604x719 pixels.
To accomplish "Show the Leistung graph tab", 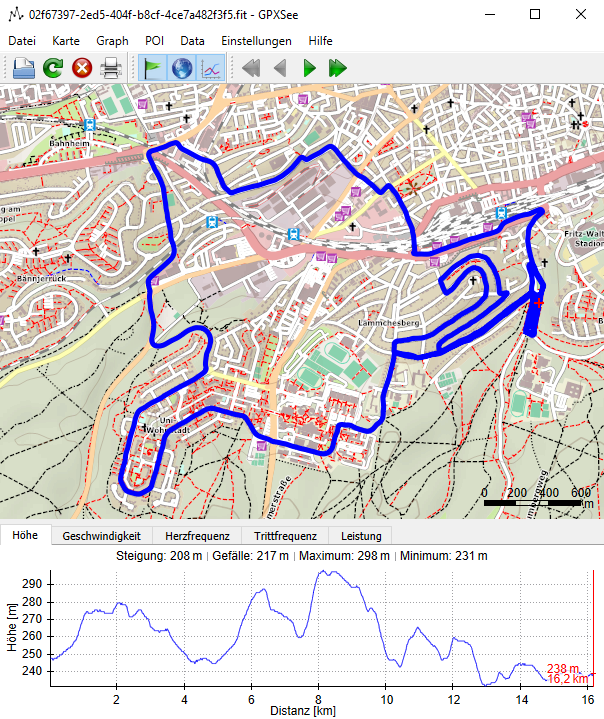I will click(361, 536).
